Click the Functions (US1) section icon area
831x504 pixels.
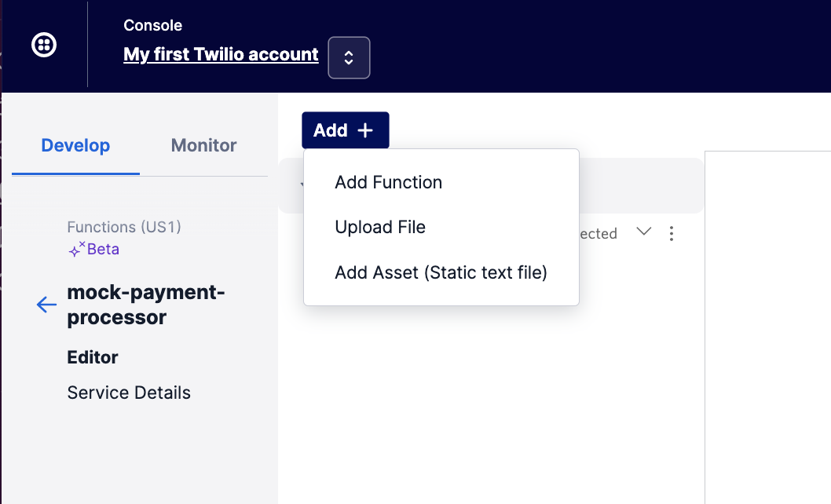tap(123, 227)
